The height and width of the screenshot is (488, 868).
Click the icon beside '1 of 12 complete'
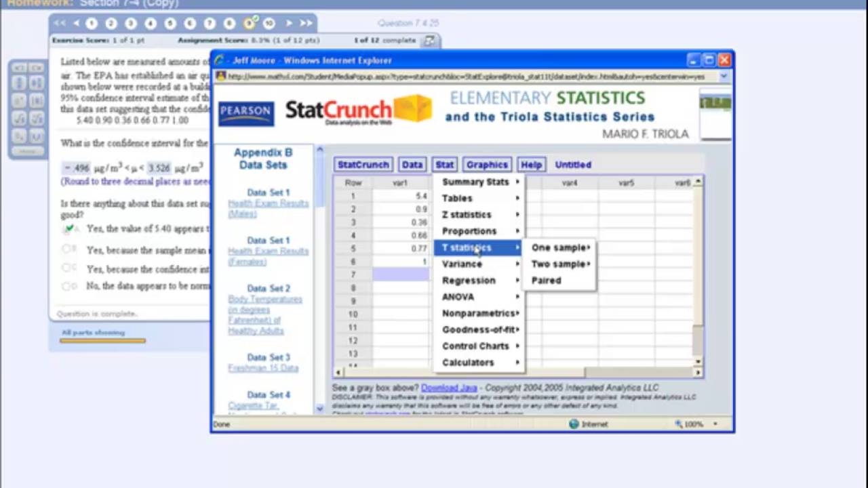[x=429, y=41]
